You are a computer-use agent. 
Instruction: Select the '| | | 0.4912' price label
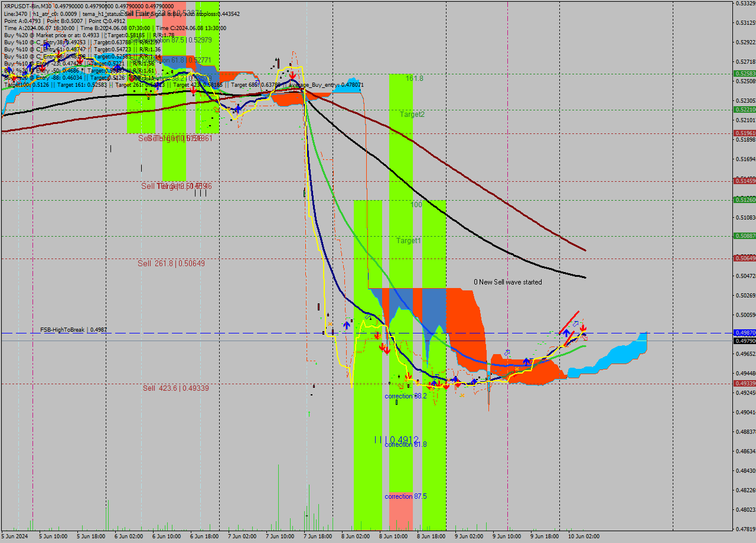pos(396,439)
